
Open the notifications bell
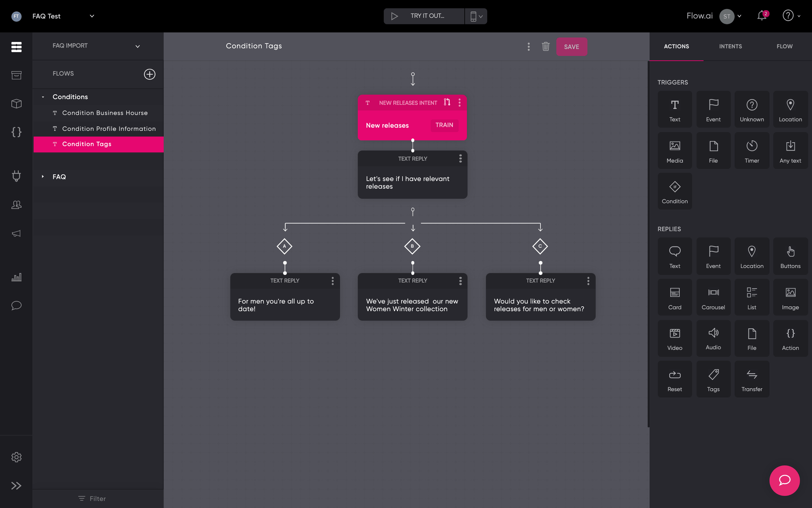tap(762, 16)
